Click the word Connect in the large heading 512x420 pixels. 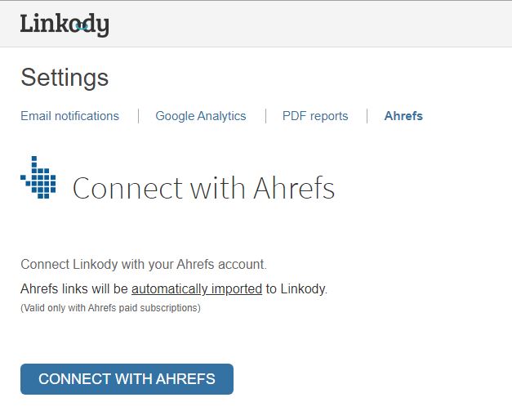pyautogui.click(x=127, y=188)
